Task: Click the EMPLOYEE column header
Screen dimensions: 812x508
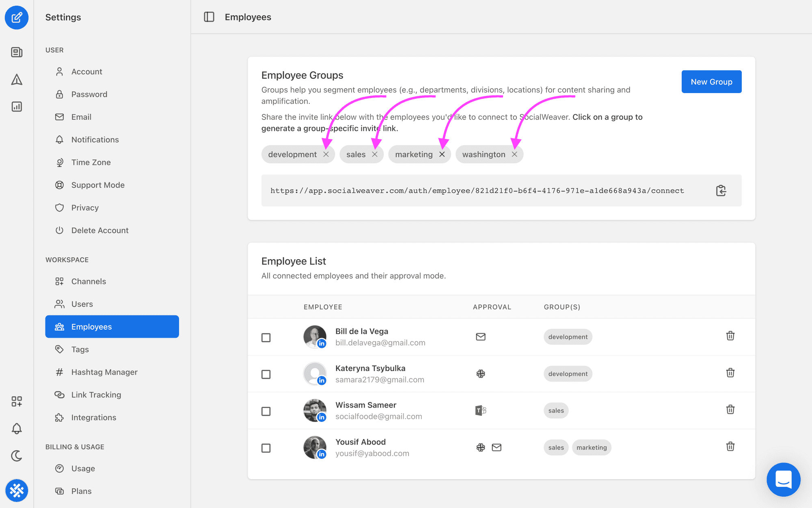Action: click(x=323, y=307)
